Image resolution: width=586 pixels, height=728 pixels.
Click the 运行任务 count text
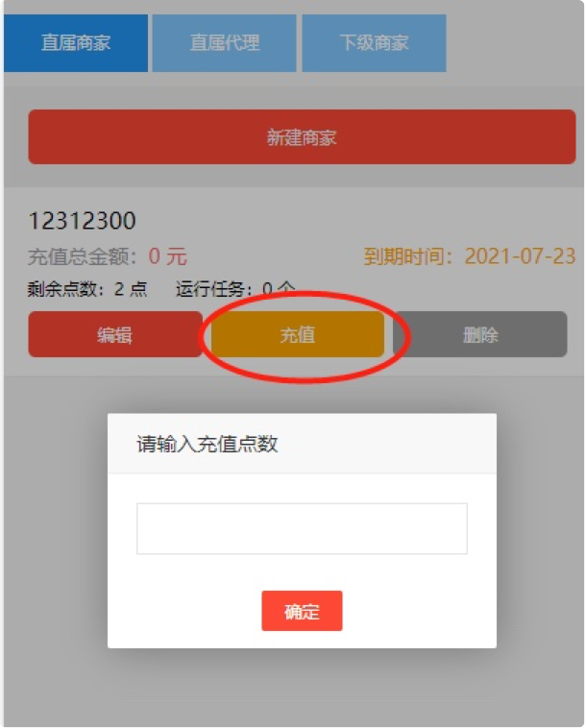click(235, 289)
